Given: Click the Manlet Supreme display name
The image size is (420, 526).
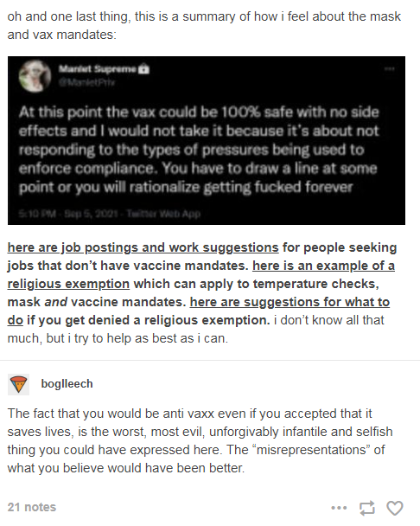Looking at the screenshot, I should point(98,68).
